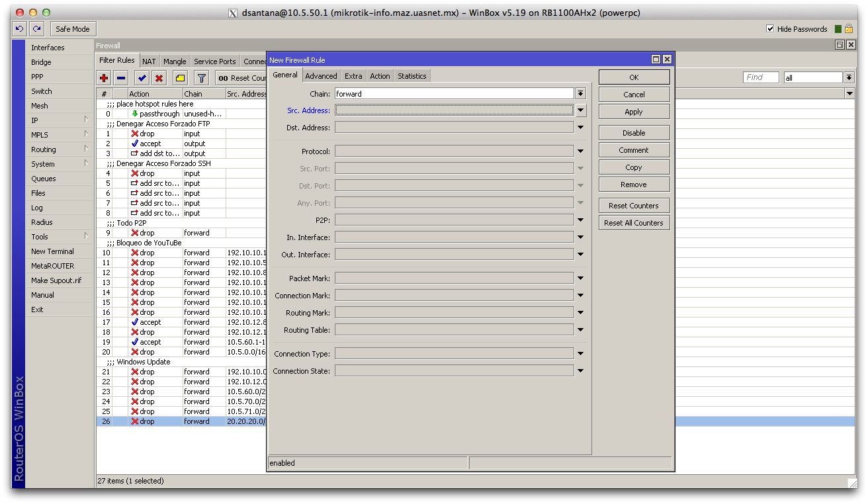The height and width of the screenshot is (504, 868).
Task: Click the drop X icon in row 26
Action: coord(134,421)
